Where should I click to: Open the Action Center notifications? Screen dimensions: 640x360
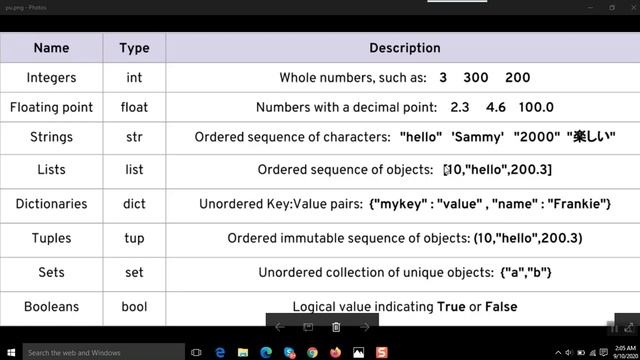click(604, 353)
